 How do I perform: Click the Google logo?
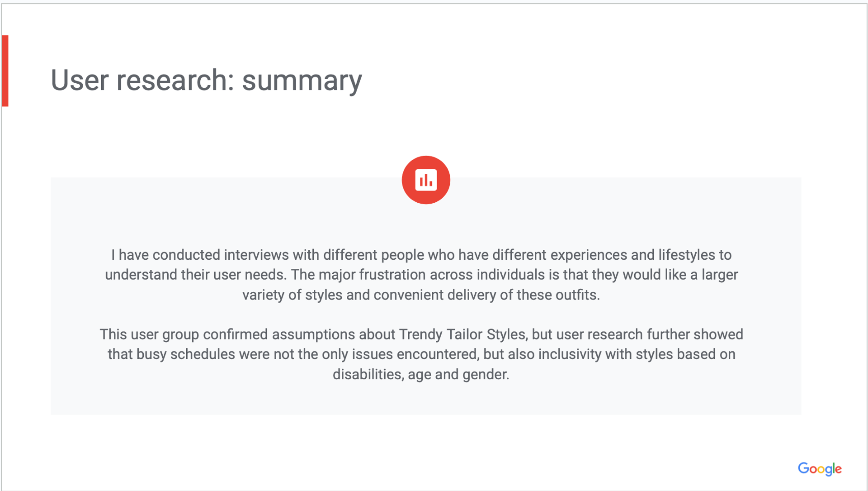819,469
